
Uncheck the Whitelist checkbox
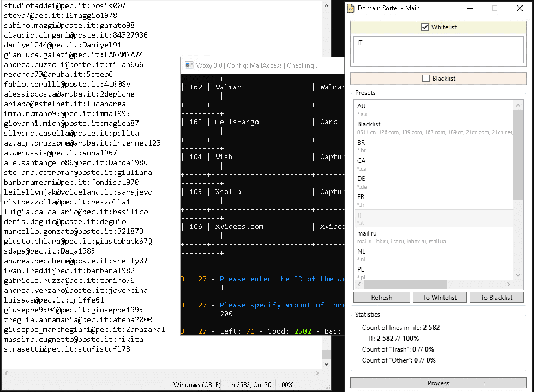(x=425, y=27)
